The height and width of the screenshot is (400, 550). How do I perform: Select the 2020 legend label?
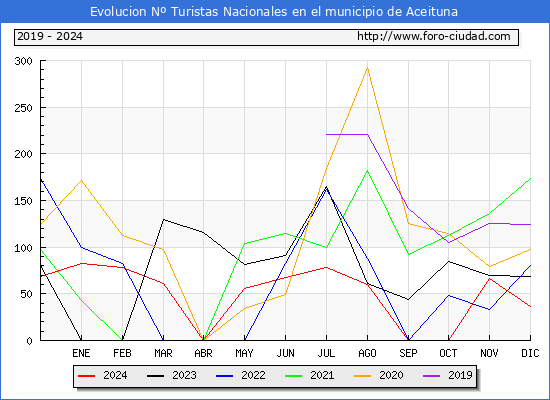(391, 375)
